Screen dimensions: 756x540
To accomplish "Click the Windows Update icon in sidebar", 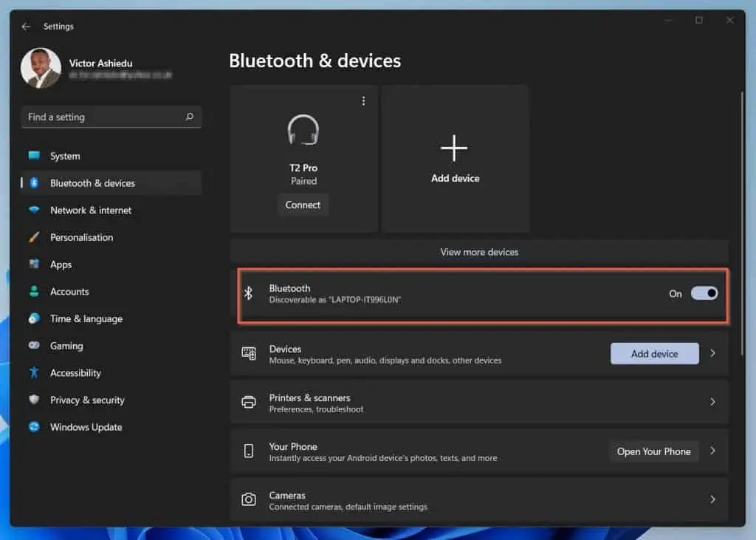I will (32, 427).
